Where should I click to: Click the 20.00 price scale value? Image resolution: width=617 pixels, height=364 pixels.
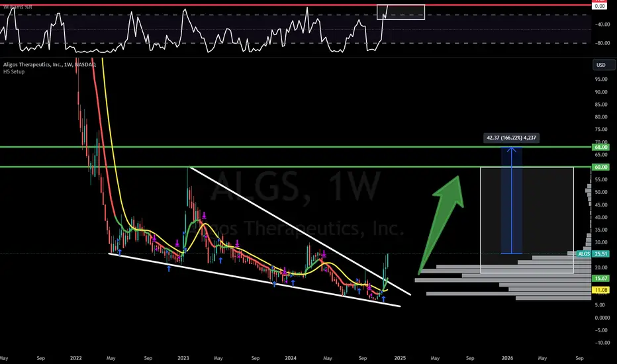pos(601,267)
